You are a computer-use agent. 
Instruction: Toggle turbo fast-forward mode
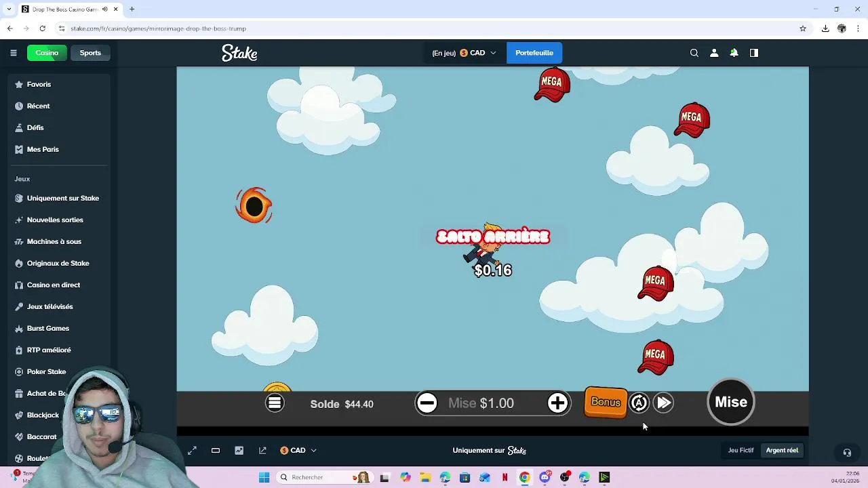(x=664, y=403)
